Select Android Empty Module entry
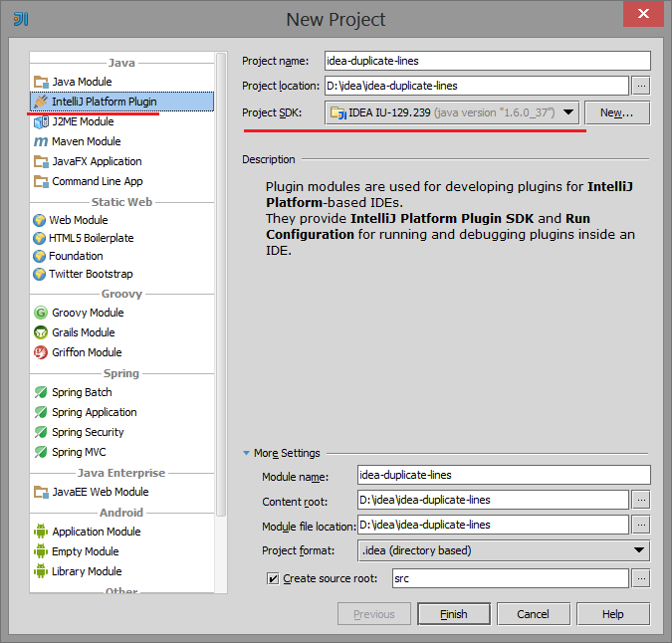 click(x=121, y=551)
